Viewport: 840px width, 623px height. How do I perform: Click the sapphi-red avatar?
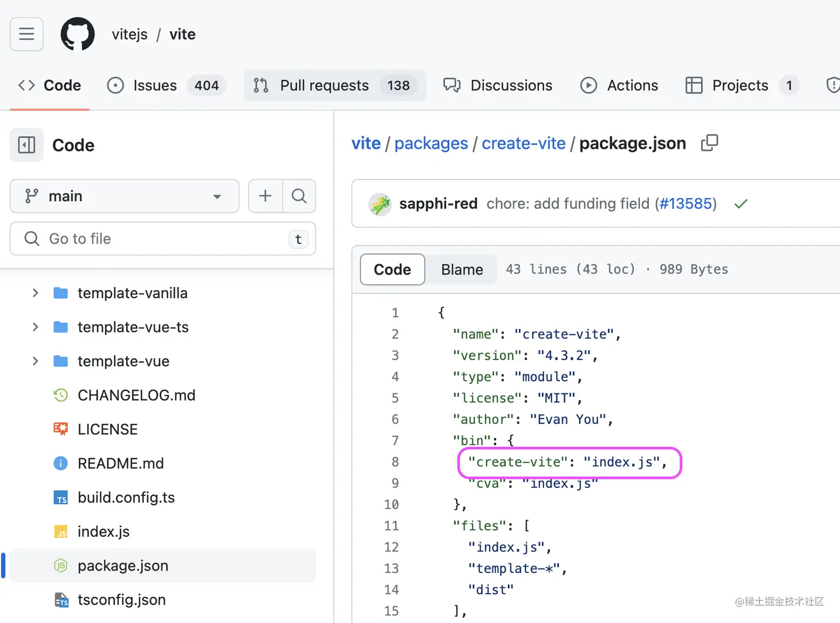(x=380, y=204)
